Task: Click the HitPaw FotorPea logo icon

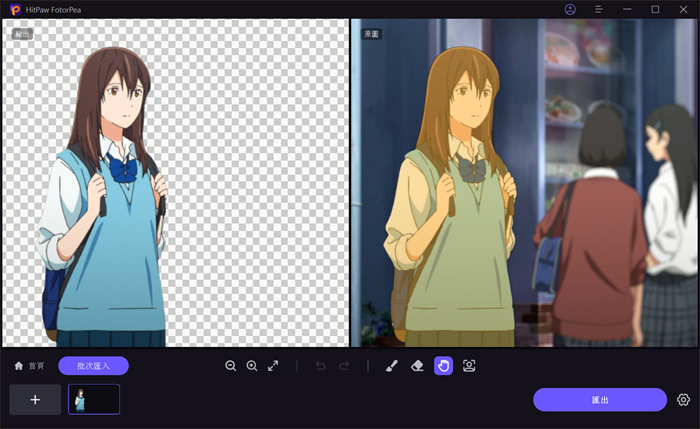Action: [x=16, y=9]
